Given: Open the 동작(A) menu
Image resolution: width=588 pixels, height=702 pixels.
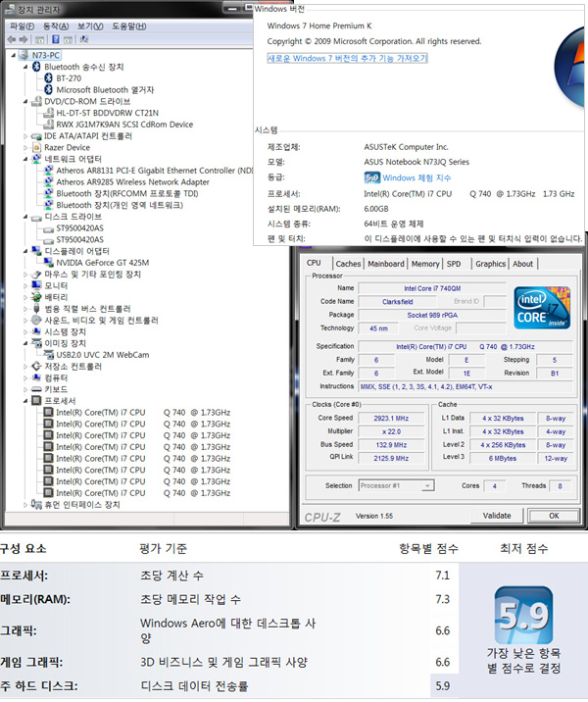Looking at the screenshot, I should pos(56,26).
